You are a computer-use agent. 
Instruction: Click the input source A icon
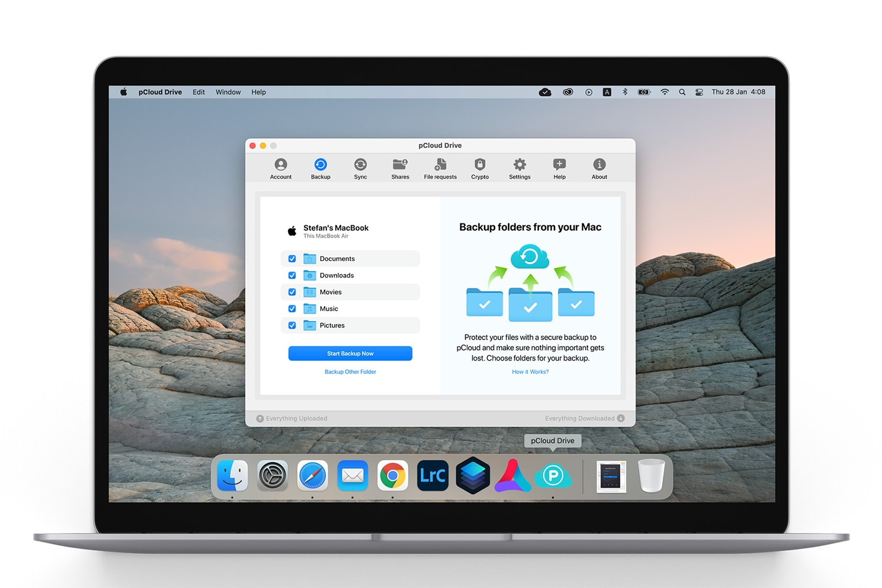[x=607, y=92]
